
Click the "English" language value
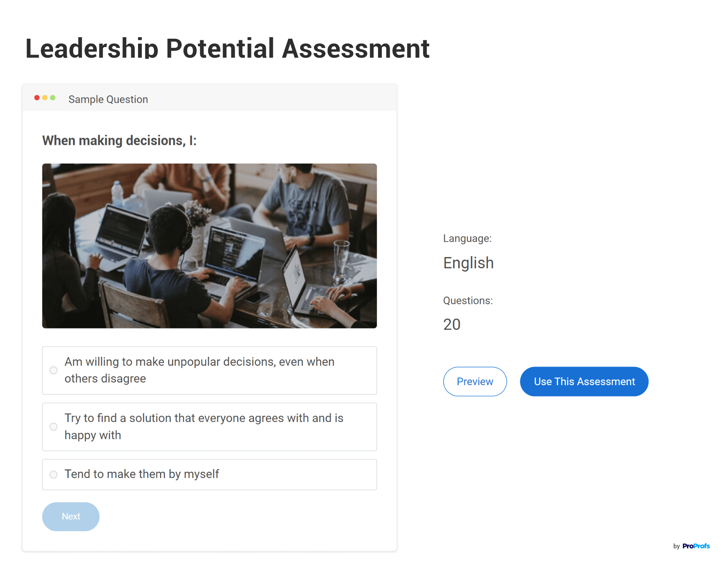tap(468, 263)
